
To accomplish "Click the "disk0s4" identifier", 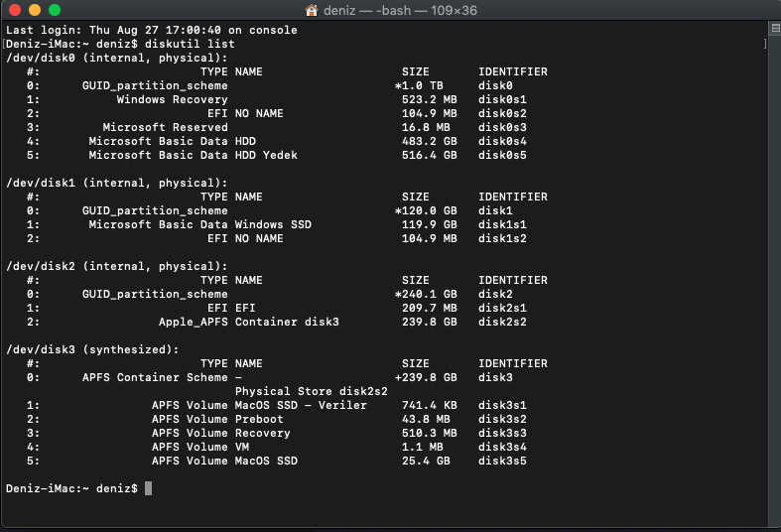I will pos(502,141).
